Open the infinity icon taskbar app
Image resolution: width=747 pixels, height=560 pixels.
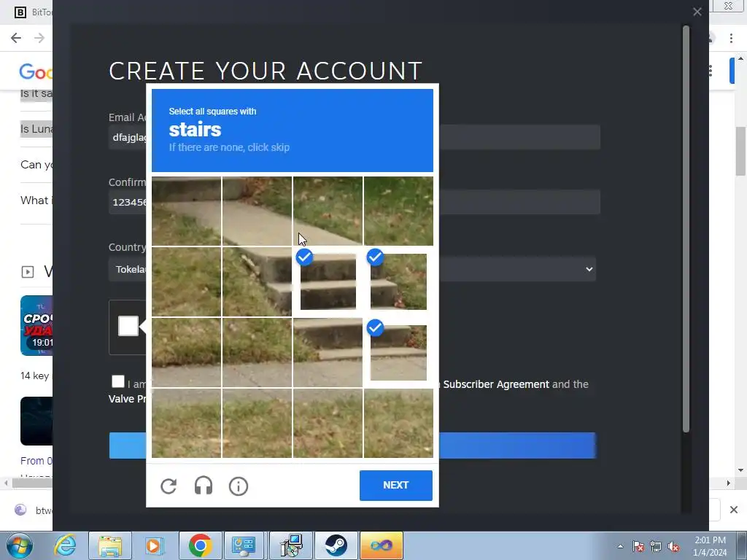[381, 545]
